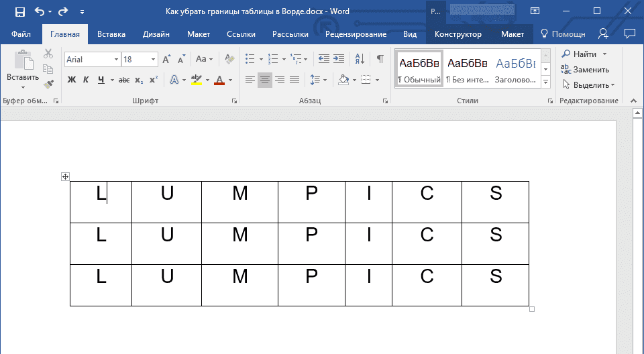The width and height of the screenshot is (644, 354).
Task: Open the Конструктор table tab
Action: (x=458, y=34)
